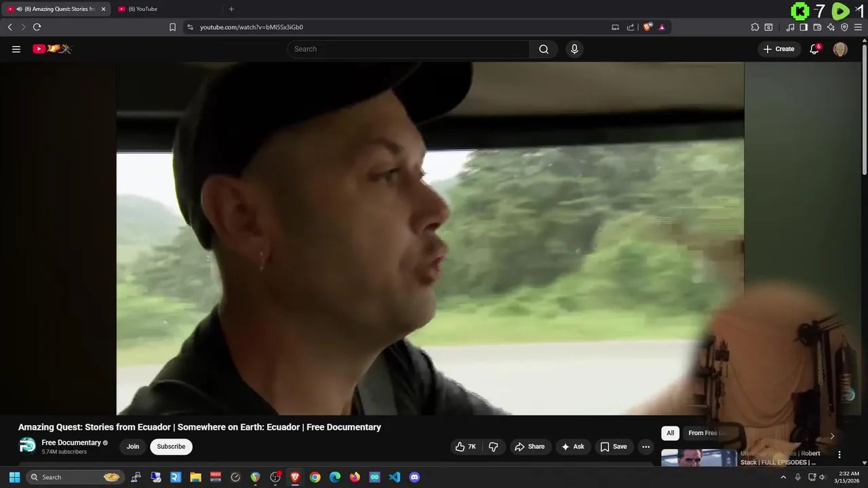The height and width of the screenshot is (488, 868).
Task: Click the page vertical scrollbar
Action: pos(864,108)
